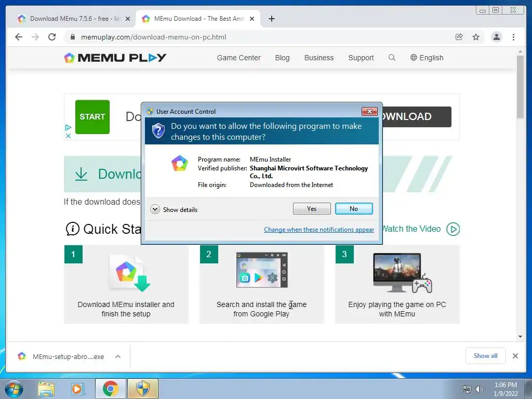Click the UAC question shield icon
Image resolution: width=532 pixels, height=399 pixels.
click(x=158, y=131)
